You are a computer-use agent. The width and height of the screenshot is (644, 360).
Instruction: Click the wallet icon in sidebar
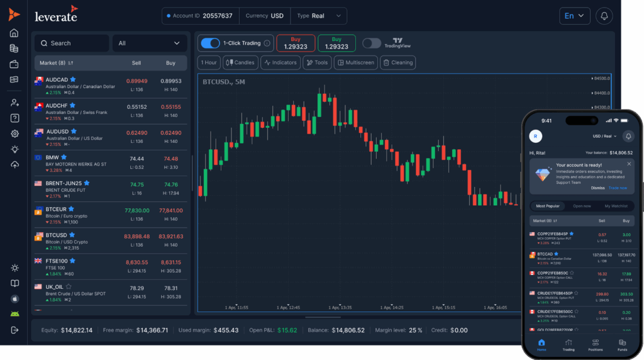[14, 64]
